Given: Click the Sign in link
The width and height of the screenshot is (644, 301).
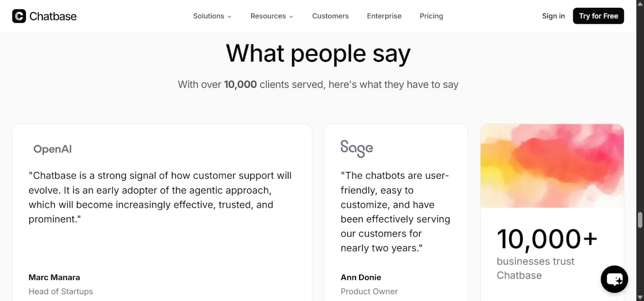Looking at the screenshot, I should click(553, 16).
